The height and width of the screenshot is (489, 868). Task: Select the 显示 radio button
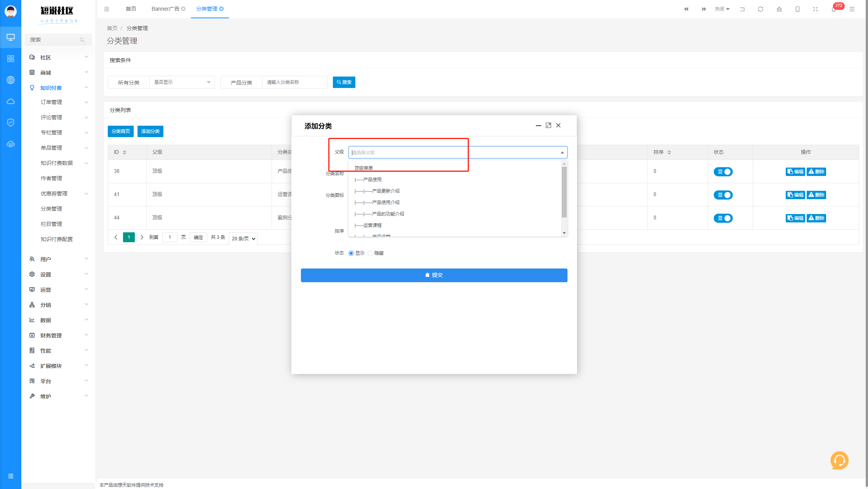click(x=351, y=253)
